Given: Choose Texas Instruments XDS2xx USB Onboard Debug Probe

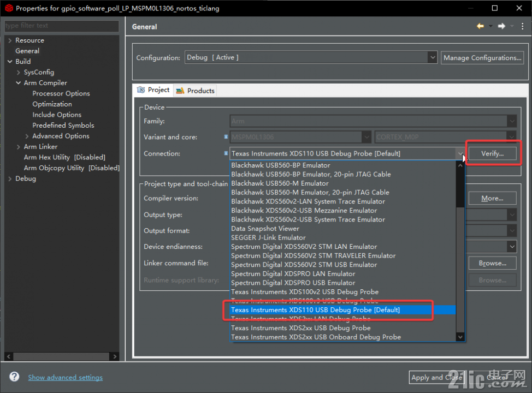Looking at the screenshot, I should [342, 337].
